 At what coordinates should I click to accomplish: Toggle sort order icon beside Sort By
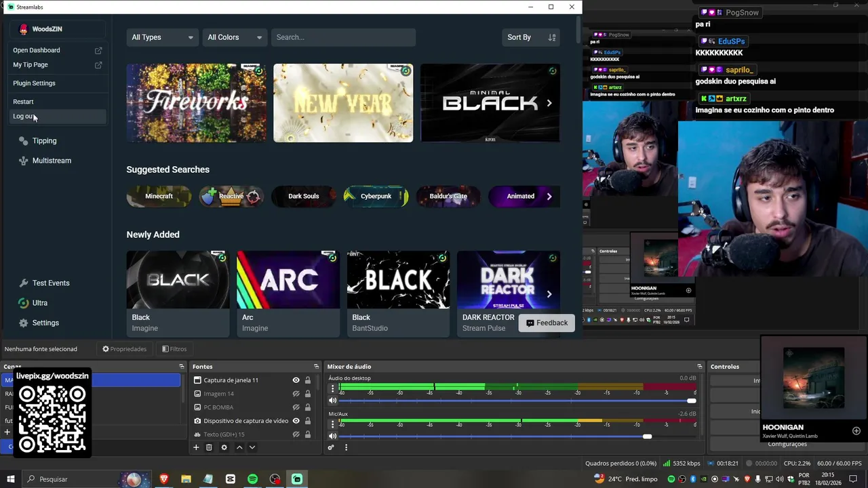tap(552, 37)
